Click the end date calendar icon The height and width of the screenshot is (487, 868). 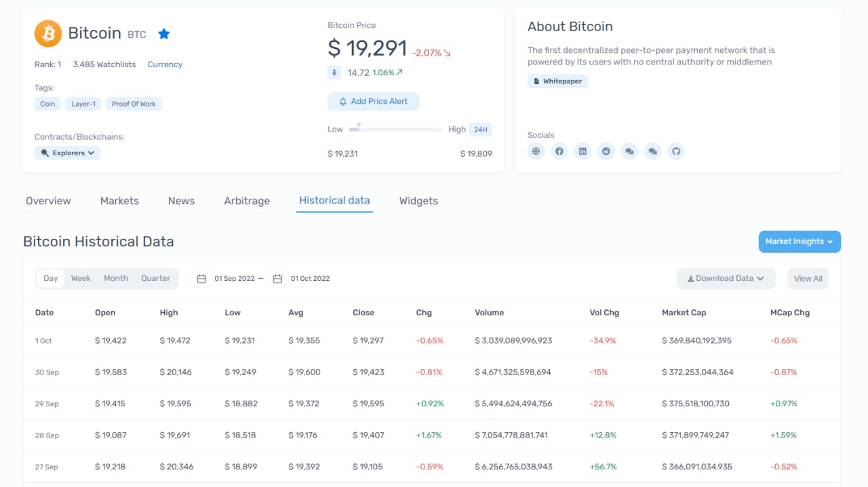click(x=278, y=279)
